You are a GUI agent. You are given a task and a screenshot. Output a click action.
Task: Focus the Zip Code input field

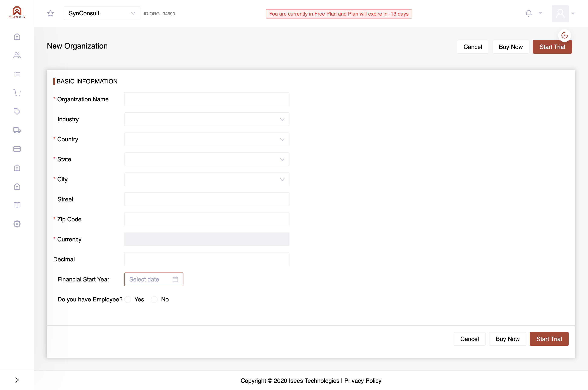[x=207, y=219]
